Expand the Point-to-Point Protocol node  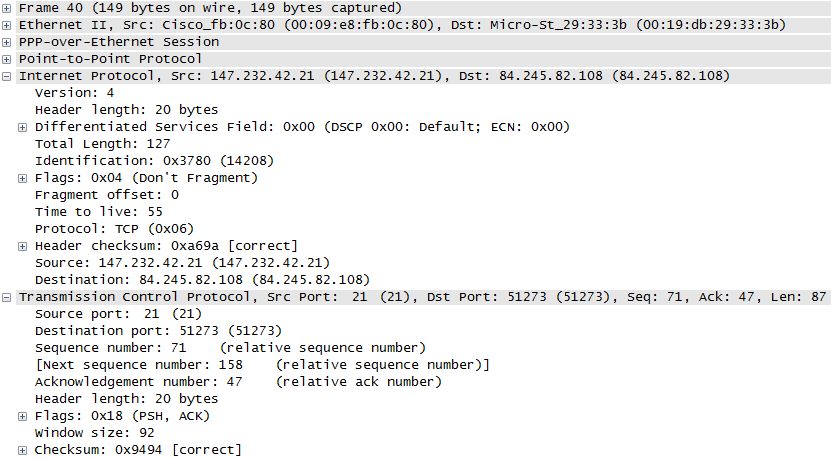pyautogui.click(x=6, y=59)
